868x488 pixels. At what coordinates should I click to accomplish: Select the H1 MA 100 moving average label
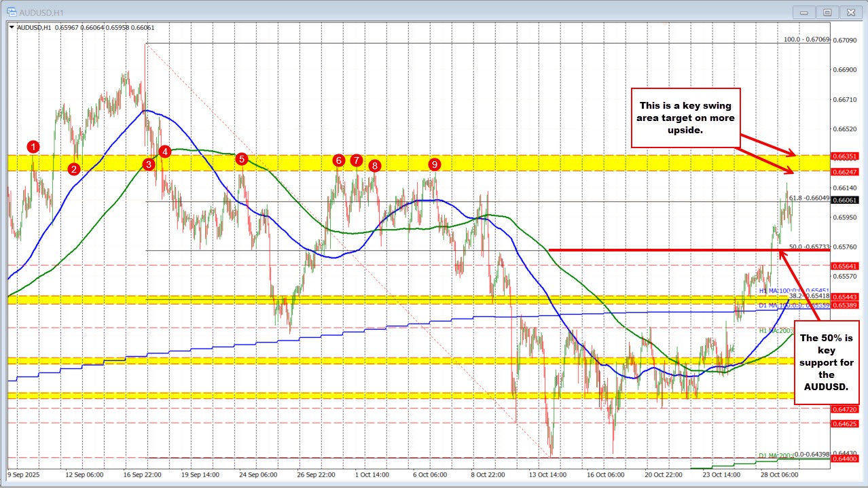[x=780, y=290]
